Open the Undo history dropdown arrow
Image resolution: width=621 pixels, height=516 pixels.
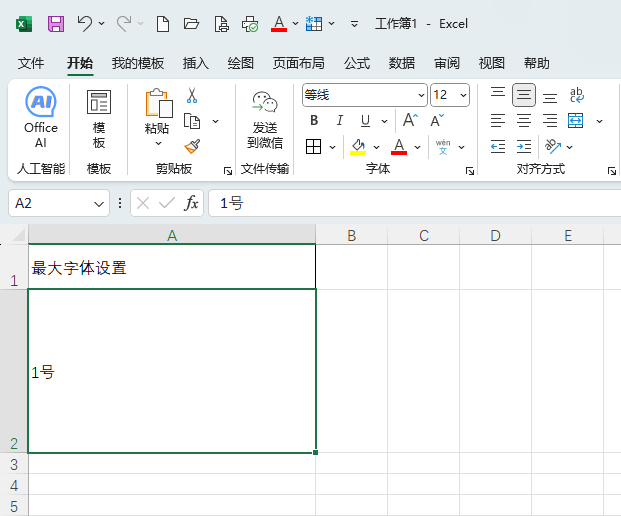tap(102, 24)
